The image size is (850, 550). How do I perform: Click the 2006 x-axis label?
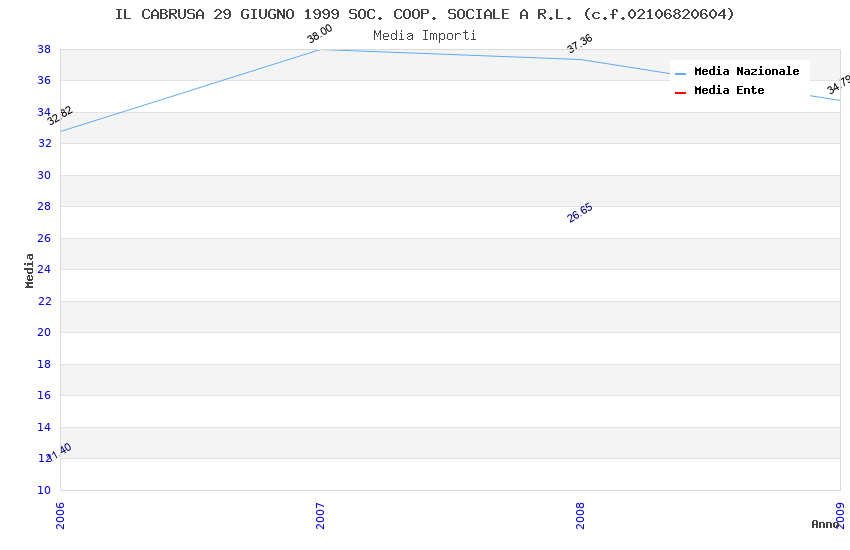click(x=60, y=515)
